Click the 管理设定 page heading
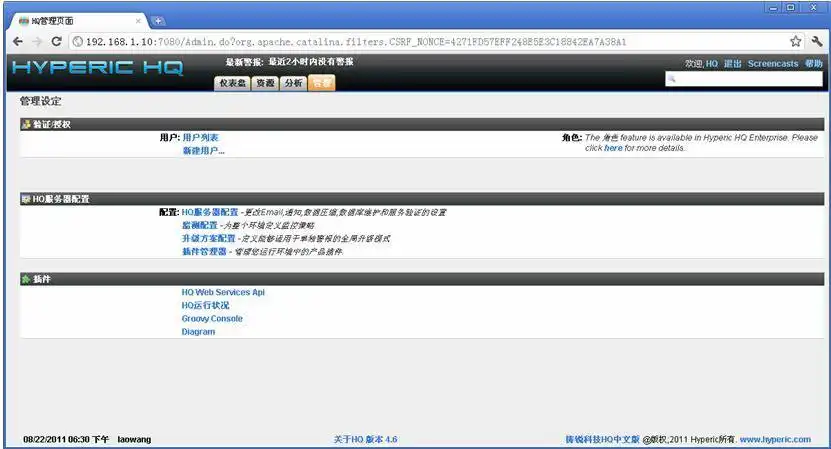This screenshot has width=831, height=449. [41, 101]
